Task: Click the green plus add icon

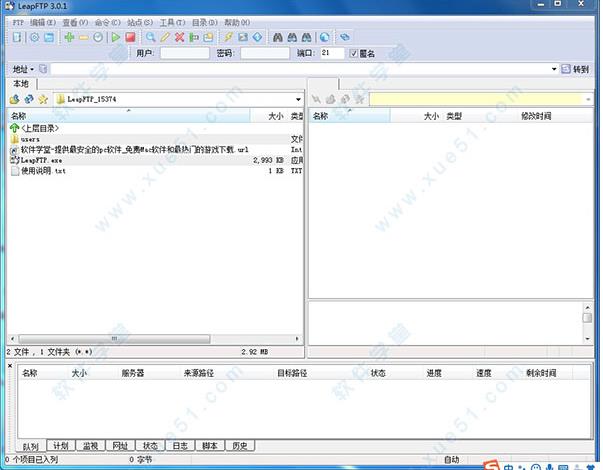Action: [x=69, y=37]
